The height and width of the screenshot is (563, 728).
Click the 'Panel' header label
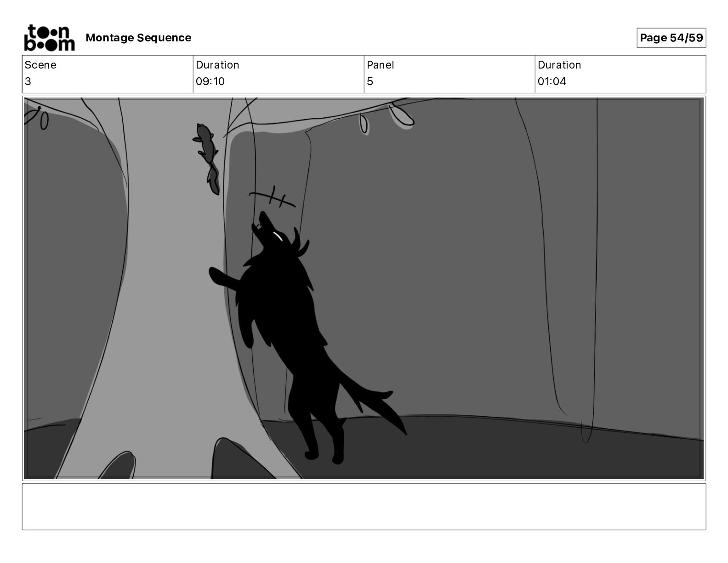(380, 65)
